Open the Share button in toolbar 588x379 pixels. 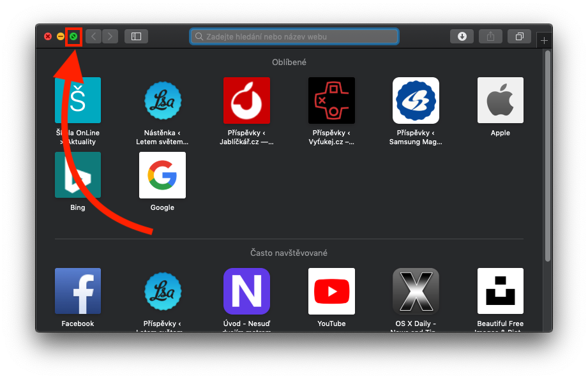(x=490, y=36)
